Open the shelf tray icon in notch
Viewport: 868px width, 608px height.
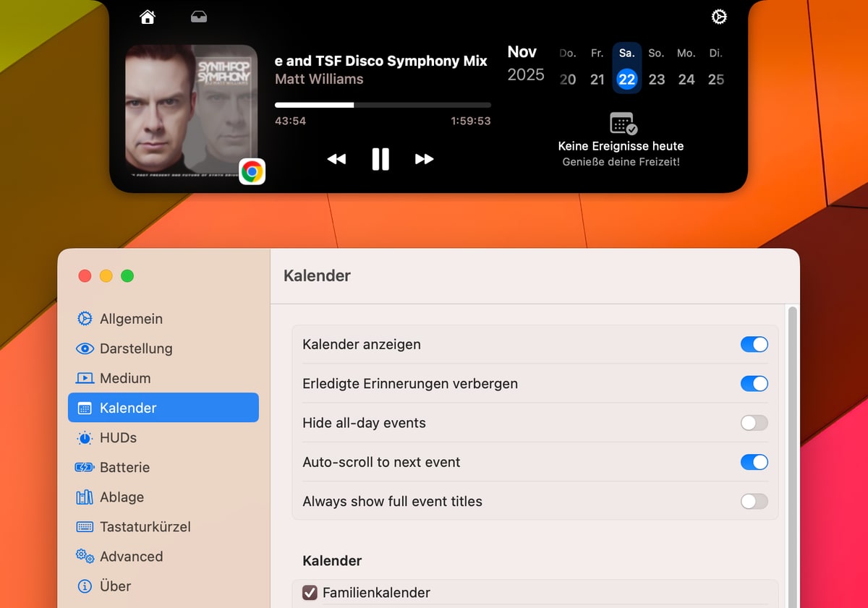point(199,17)
